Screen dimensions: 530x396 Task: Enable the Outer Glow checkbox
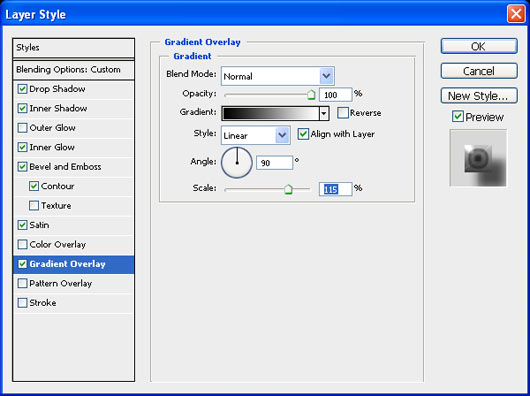click(x=22, y=128)
